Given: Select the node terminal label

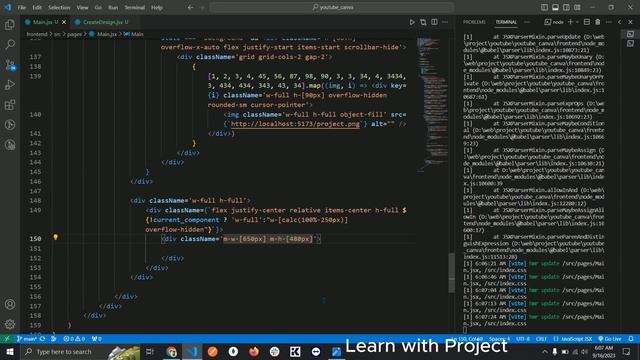Looking at the screenshot, I should tap(554, 22).
